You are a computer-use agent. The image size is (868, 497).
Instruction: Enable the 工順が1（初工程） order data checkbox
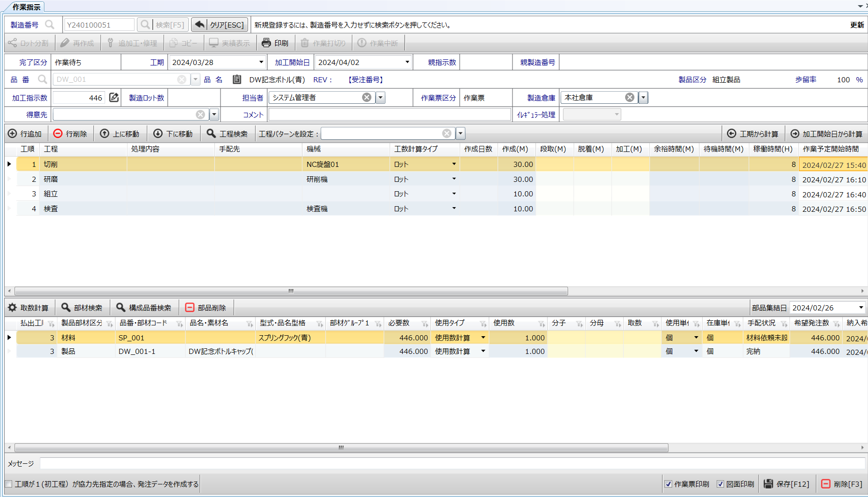coord(9,484)
